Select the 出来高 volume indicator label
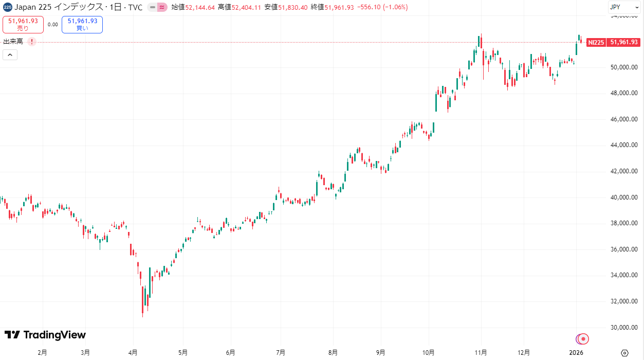This screenshot has height=360, width=644. [13, 42]
